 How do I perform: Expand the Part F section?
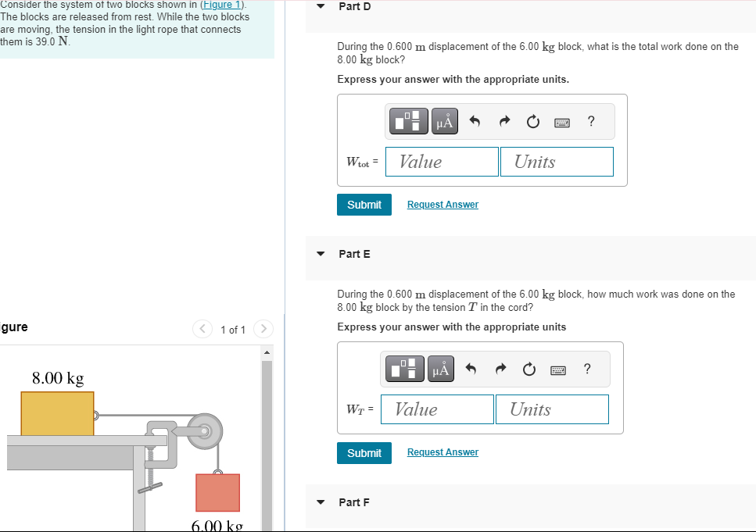[321, 502]
